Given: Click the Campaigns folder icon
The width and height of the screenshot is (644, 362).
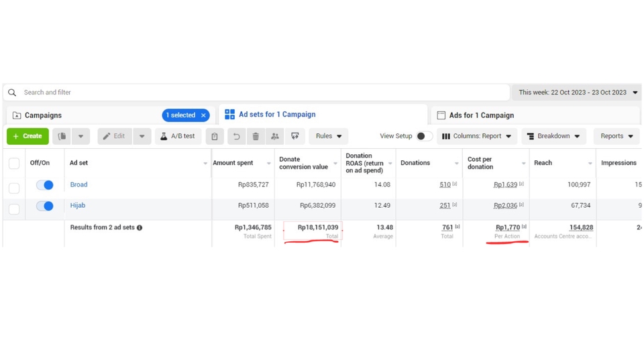Looking at the screenshot, I should 16,116.
